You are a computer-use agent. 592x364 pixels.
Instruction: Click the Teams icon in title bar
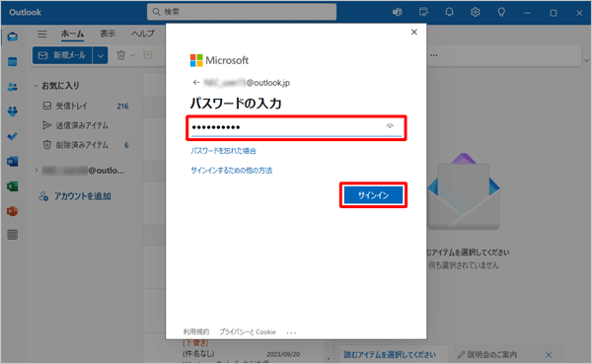coord(398,12)
